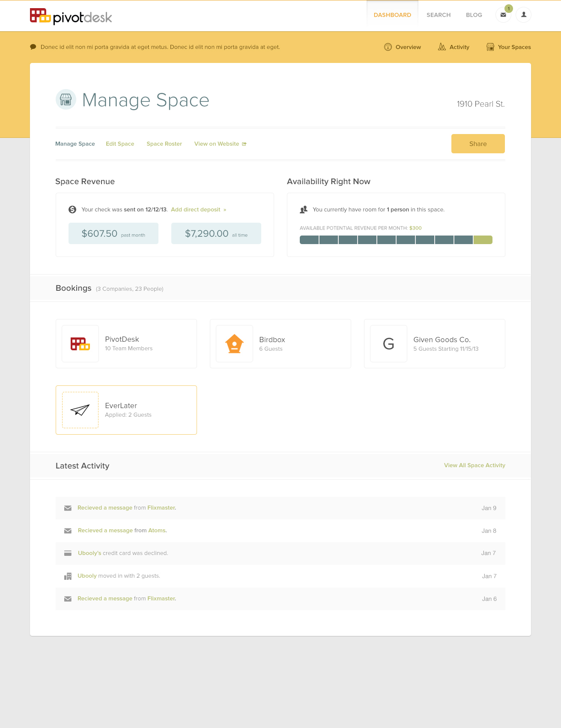Click the PivotDesk company logo thumbnail
561x728 pixels.
tap(80, 343)
